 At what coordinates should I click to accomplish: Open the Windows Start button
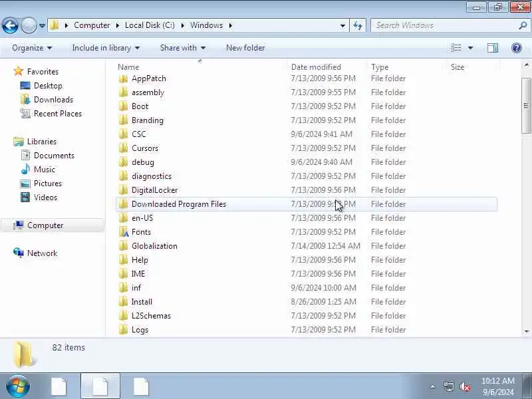pos(18,386)
